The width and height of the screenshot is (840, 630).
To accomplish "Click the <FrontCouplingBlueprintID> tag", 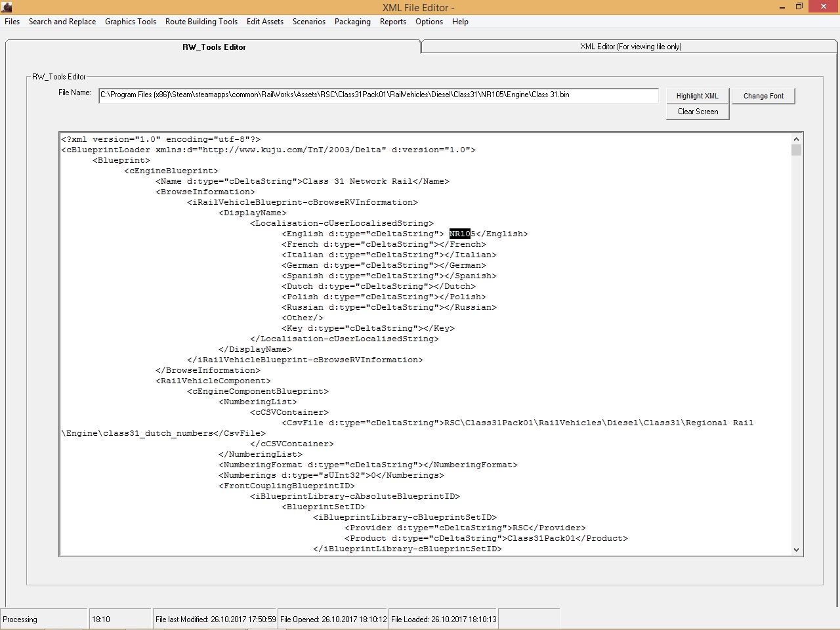I will 287,486.
